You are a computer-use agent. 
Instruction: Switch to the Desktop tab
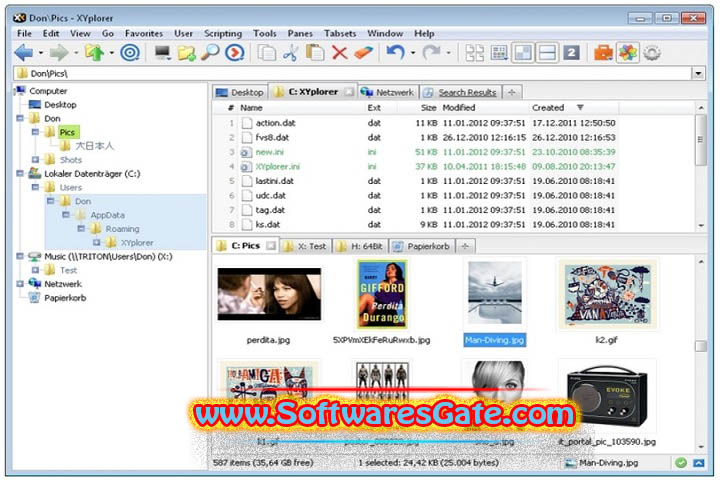click(x=240, y=92)
